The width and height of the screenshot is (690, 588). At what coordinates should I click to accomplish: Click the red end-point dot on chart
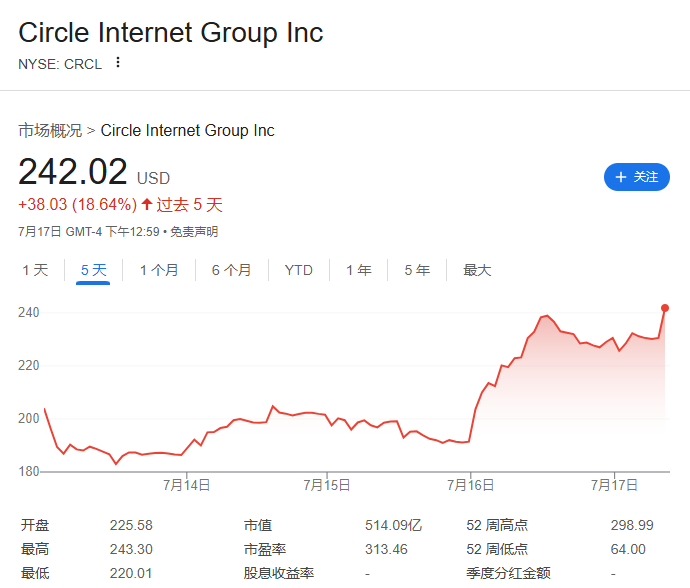click(x=665, y=308)
